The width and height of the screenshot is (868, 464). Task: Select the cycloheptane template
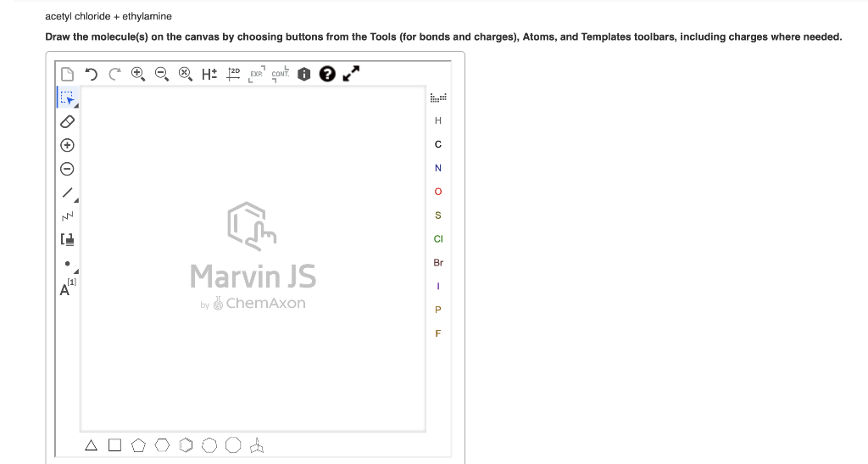(209, 445)
